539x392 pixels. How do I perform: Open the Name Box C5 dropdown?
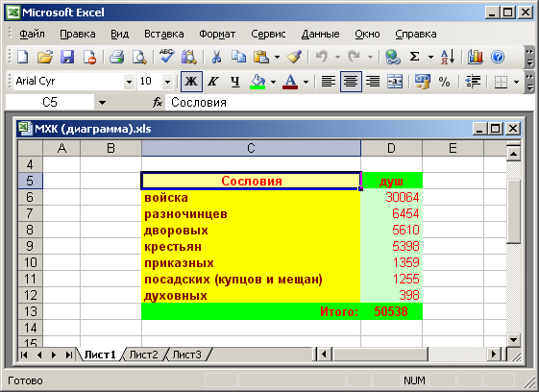click(102, 103)
